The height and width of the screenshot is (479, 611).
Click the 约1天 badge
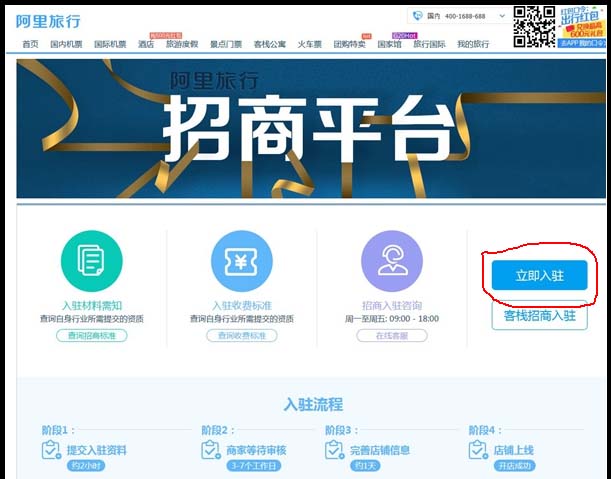[x=365, y=466]
